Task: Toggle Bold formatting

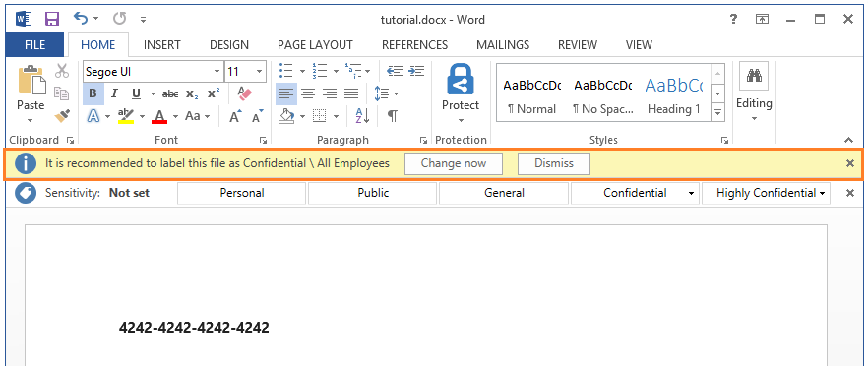Action: coord(93,93)
